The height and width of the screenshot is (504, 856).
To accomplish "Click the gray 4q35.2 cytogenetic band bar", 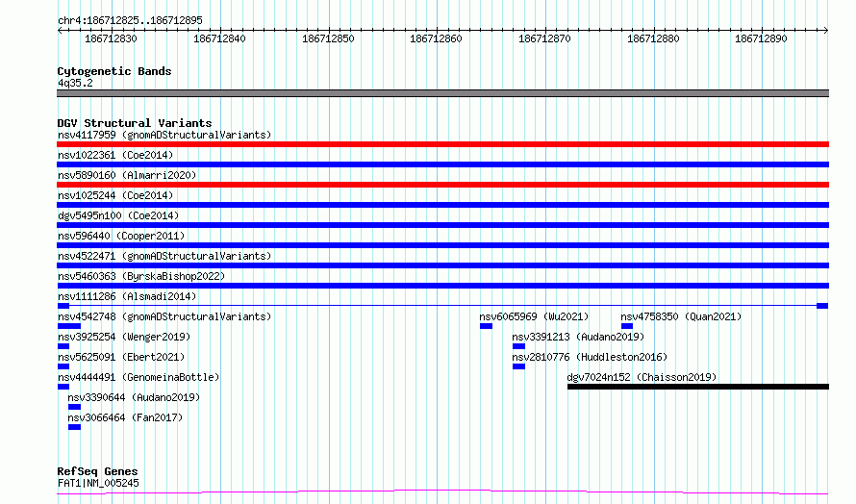I will click(x=442, y=93).
